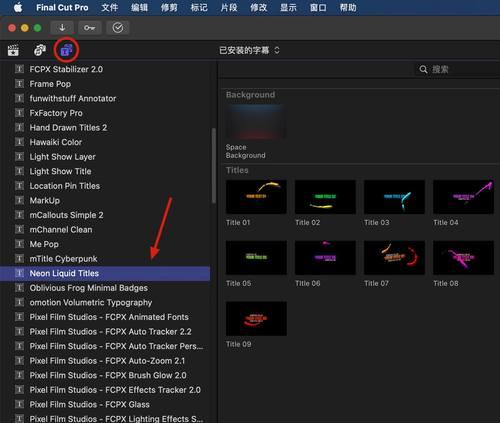Select Light Show Layer category
This screenshot has height=423, width=500.
coord(105,157)
